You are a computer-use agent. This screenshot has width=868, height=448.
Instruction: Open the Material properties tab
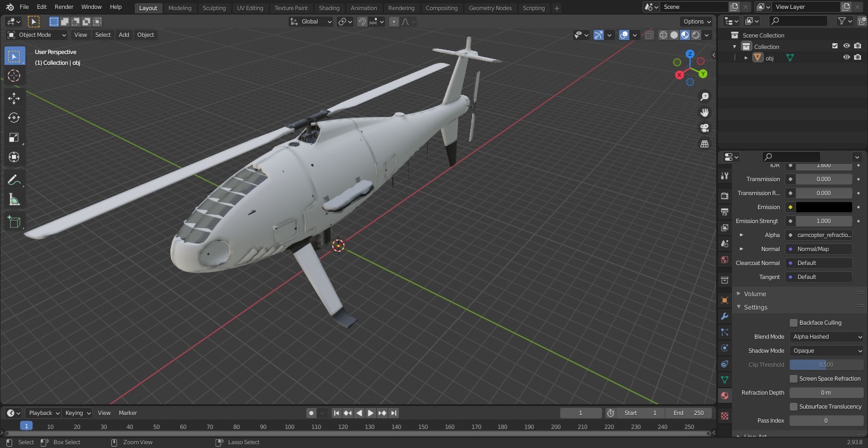724,395
